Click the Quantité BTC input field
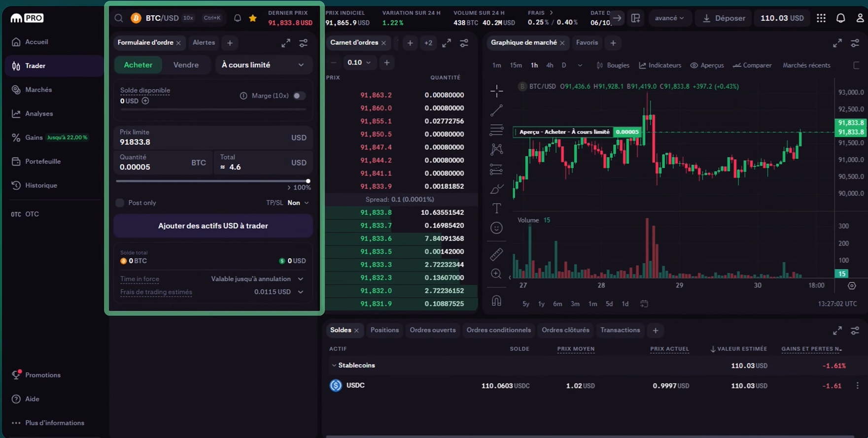The image size is (868, 438). (163, 163)
